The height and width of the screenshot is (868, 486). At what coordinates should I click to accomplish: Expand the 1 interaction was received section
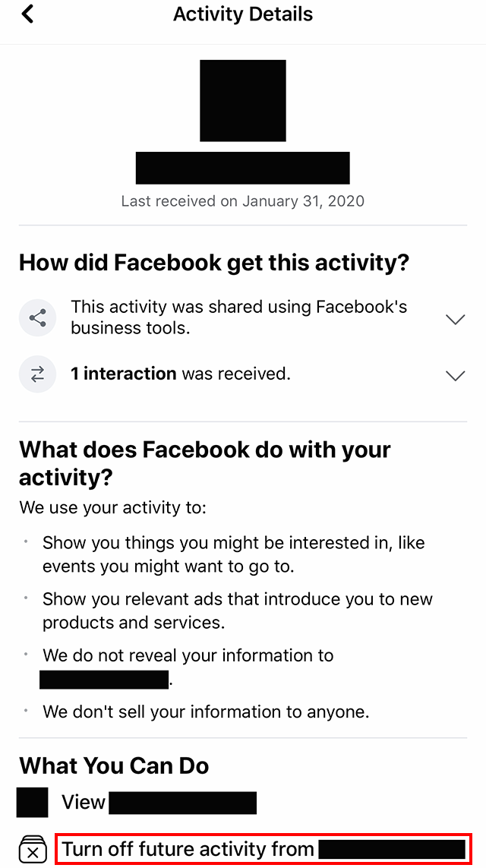click(x=454, y=375)
